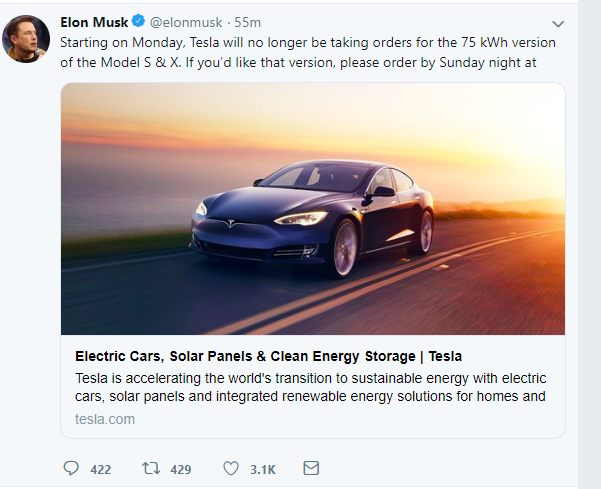The width and height of the screenshot is (601, 489).
Task: Click the 429 retweets count
Action: [180, 469]
